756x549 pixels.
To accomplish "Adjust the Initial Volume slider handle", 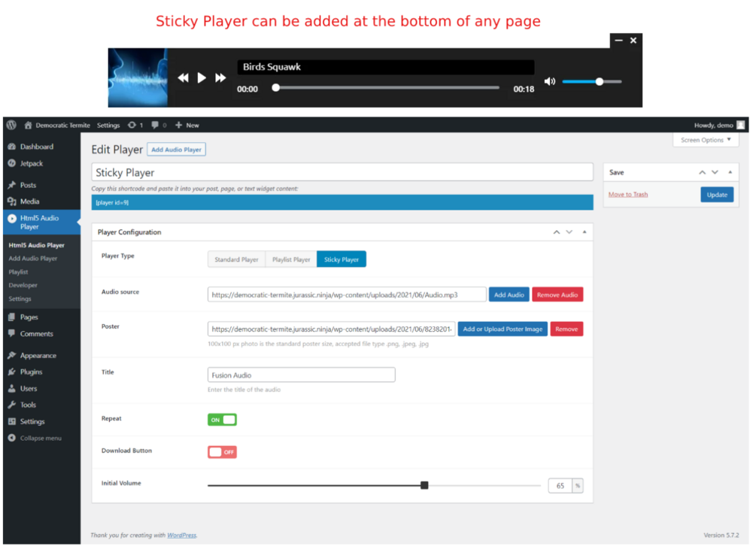I will tap(424, 485).
